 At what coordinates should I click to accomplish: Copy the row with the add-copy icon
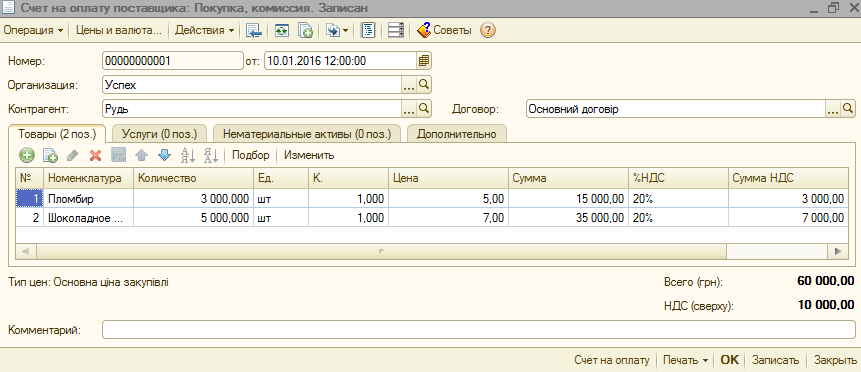point(50,156)
